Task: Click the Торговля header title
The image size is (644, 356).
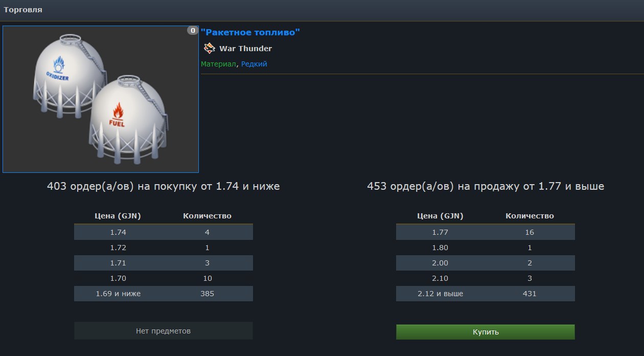Action: [x=23, y=10]
